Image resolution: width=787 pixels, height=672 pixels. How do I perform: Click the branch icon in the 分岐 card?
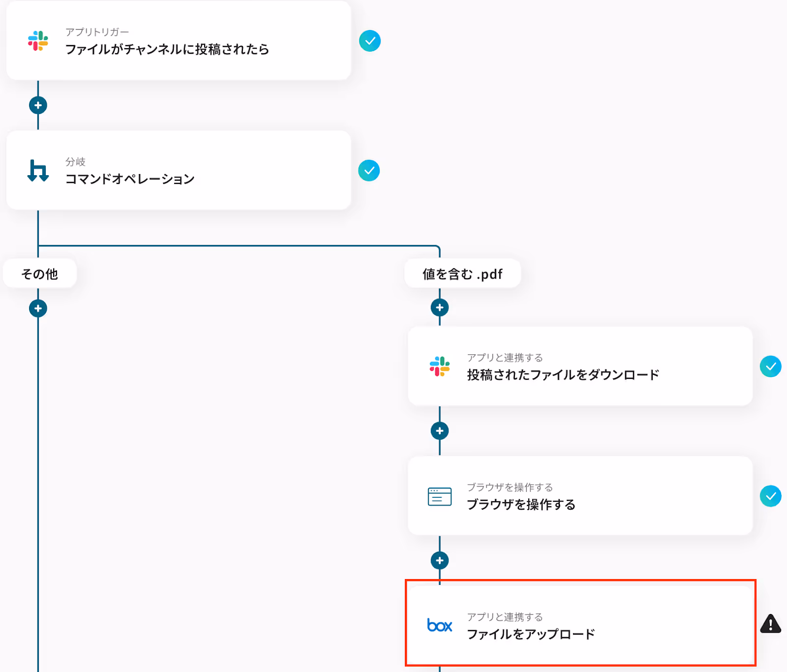point(38,171)
